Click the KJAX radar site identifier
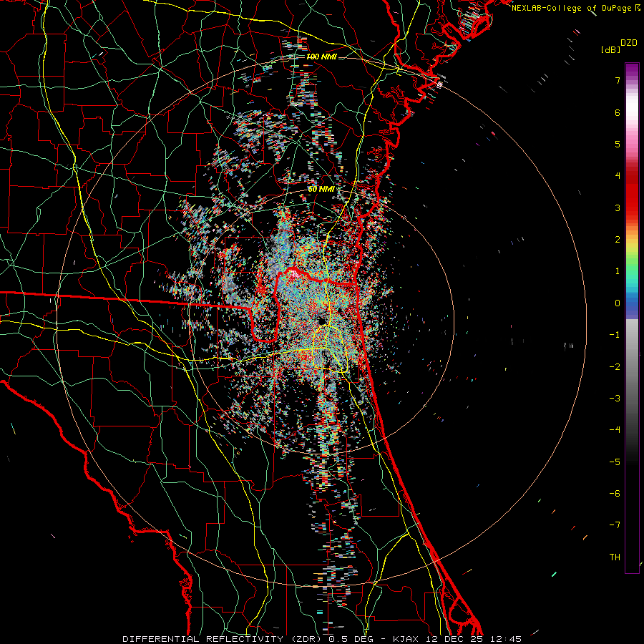 tap(406, 639)
